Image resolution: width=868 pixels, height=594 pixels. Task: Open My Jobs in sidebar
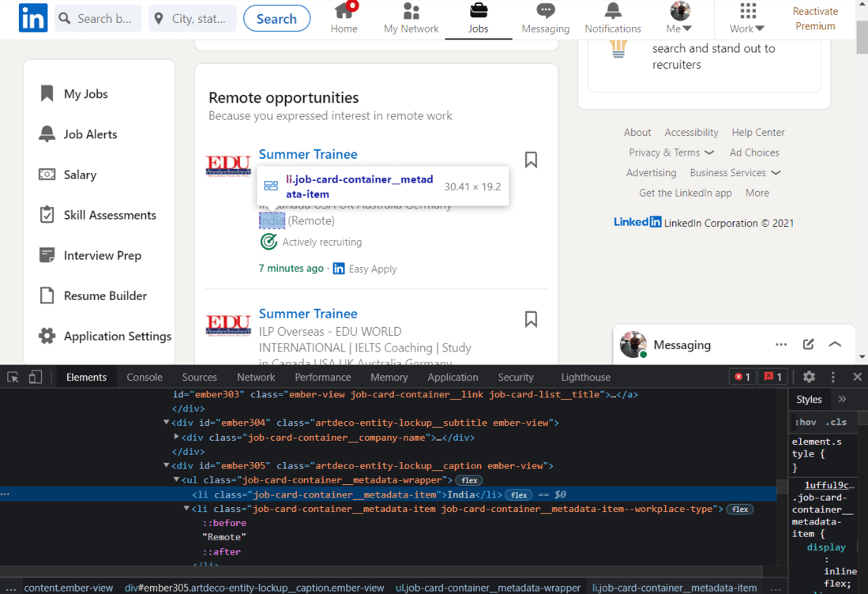[x=73, y=93]
